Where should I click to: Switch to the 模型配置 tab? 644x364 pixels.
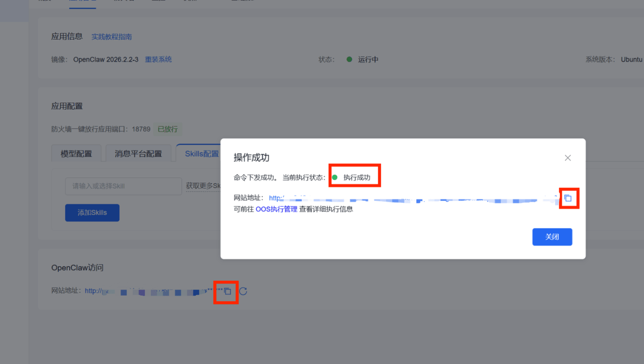(x=76, y=154)
